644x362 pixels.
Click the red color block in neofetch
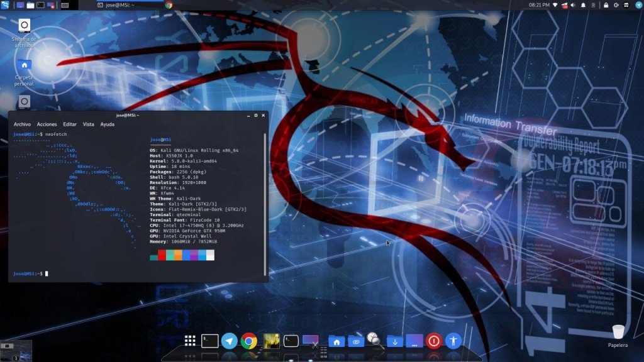[162, 255]
